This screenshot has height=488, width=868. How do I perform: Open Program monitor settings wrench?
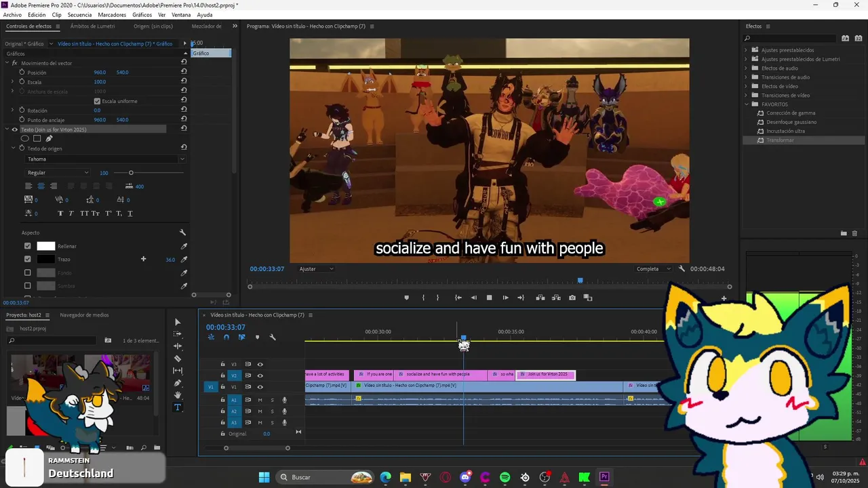682,268
